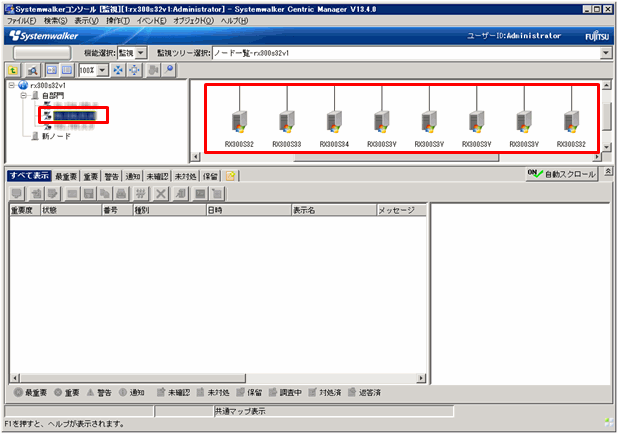Collapse the 自部門 tree branch

[24, 95]
